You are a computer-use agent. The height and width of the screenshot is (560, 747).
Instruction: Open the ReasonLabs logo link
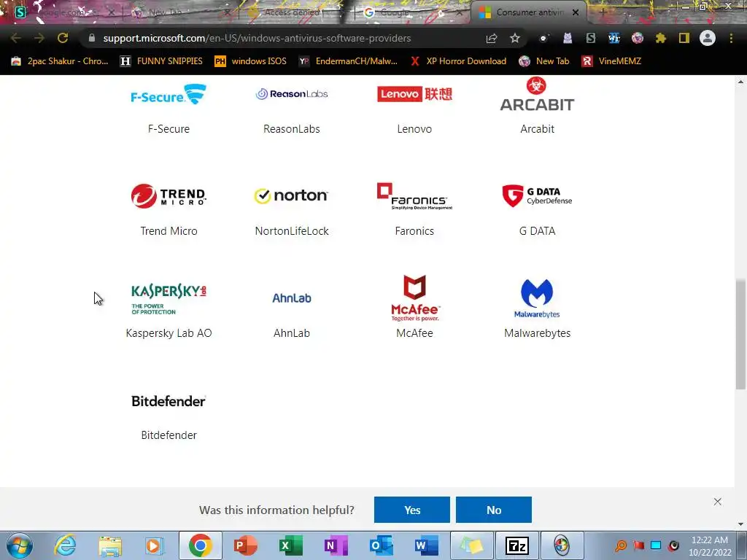tap(292, 94)
